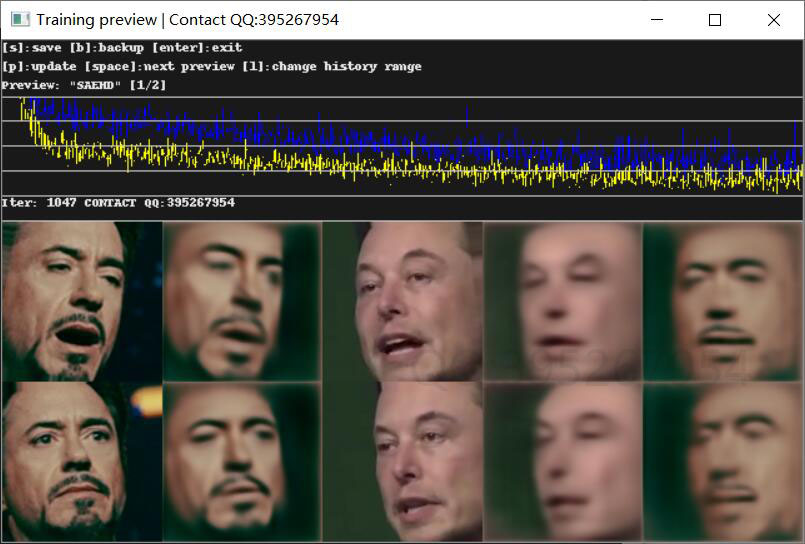805x544 pixels.
Task: Select the top-row sharp goatee face thumbnail
Action: [x=81, y=301]
